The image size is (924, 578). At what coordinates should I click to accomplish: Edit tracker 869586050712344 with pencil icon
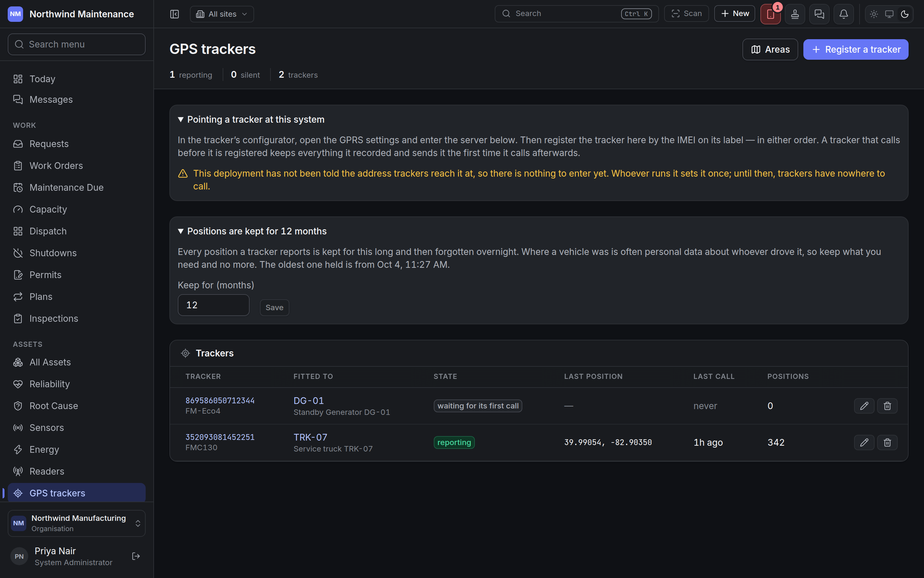[864, 406]
